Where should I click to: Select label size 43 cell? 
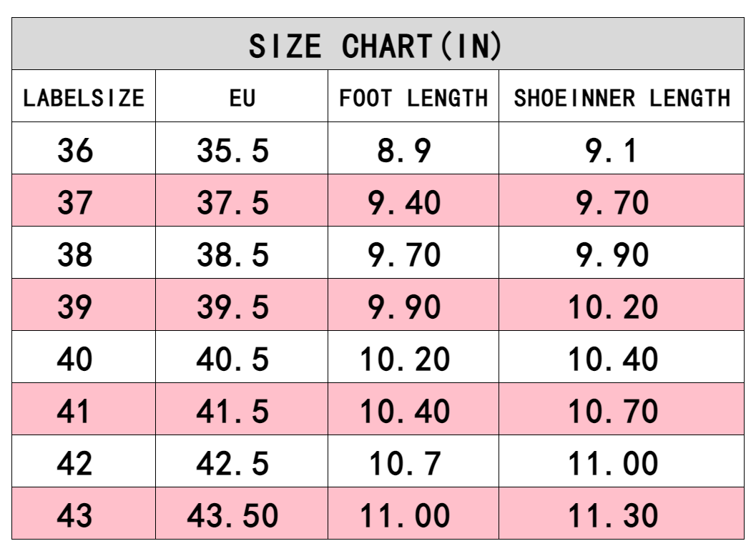click(x=75, y=515)
